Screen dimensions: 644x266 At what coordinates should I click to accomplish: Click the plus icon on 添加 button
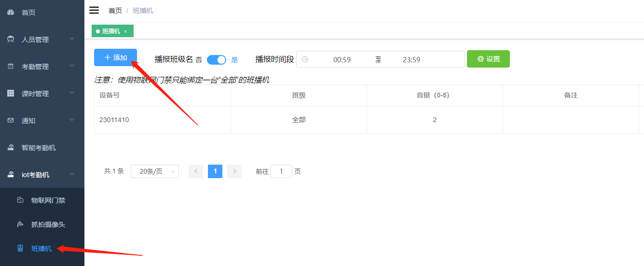108,57
